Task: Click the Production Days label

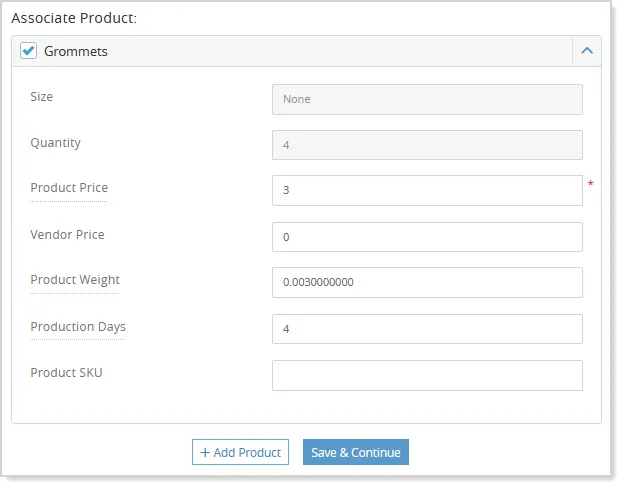Action: [x=78, y=327]
